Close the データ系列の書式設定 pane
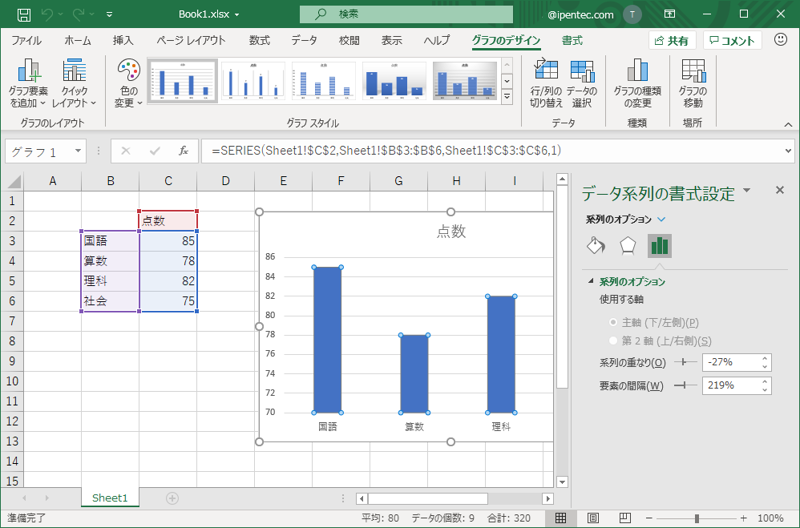Image resolution: width=800 pixels, height=528 pixels. click(x=780, y=190)
